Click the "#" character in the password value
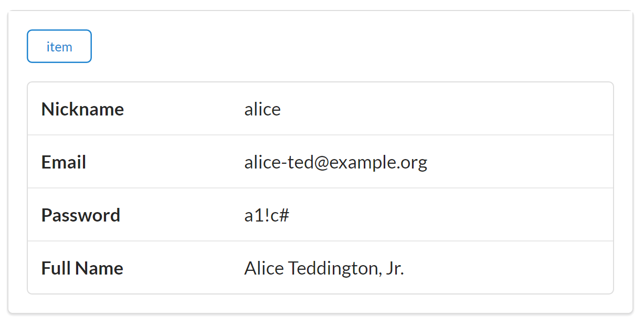The image size is (644, 326). coord(283,215)
